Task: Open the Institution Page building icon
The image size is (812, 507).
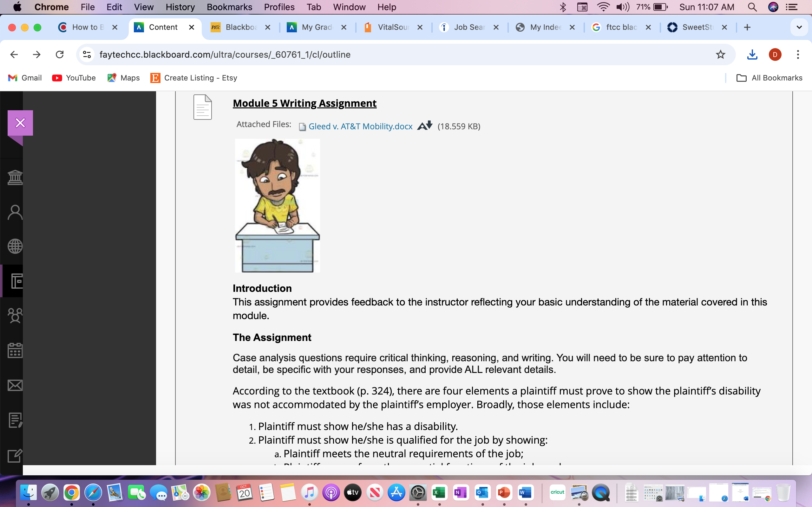Action: tap(15, 177)
